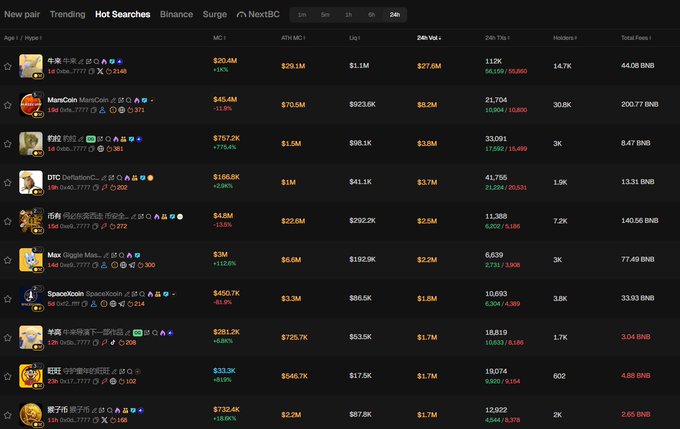The width and height of the screenshot is (680, 429).
Task: Copy the 牛来 contract address
Action: pos(92,71)
